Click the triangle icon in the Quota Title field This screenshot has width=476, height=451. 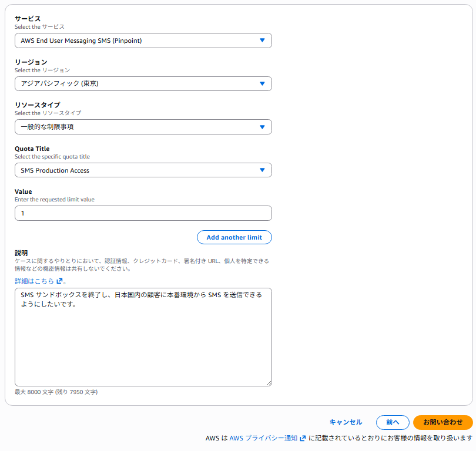pyautogui.click(x=262, y=170)
